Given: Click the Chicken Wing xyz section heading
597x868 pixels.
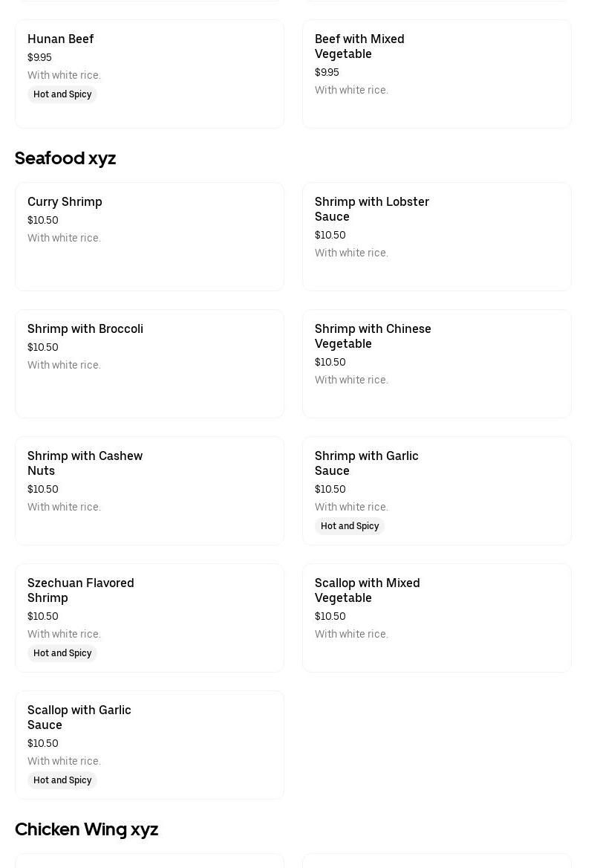Looking at the screenshot, I should coord(86,829).
